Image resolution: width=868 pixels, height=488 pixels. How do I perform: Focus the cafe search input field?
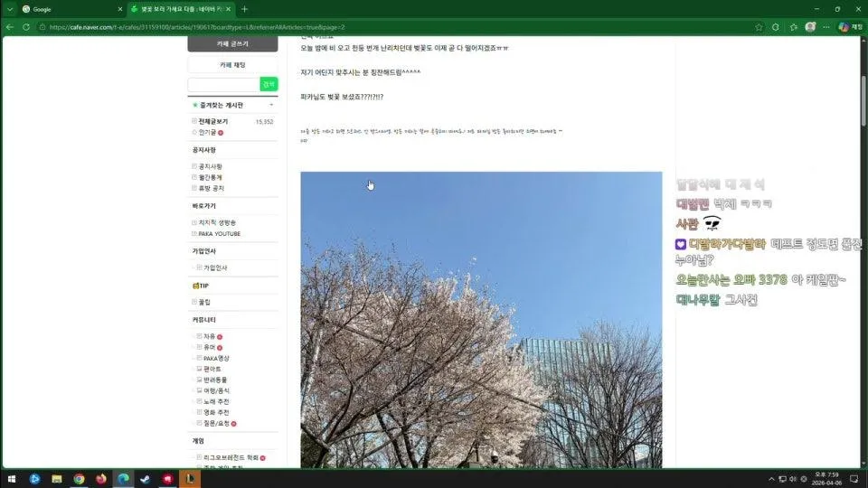click(223, 84)
